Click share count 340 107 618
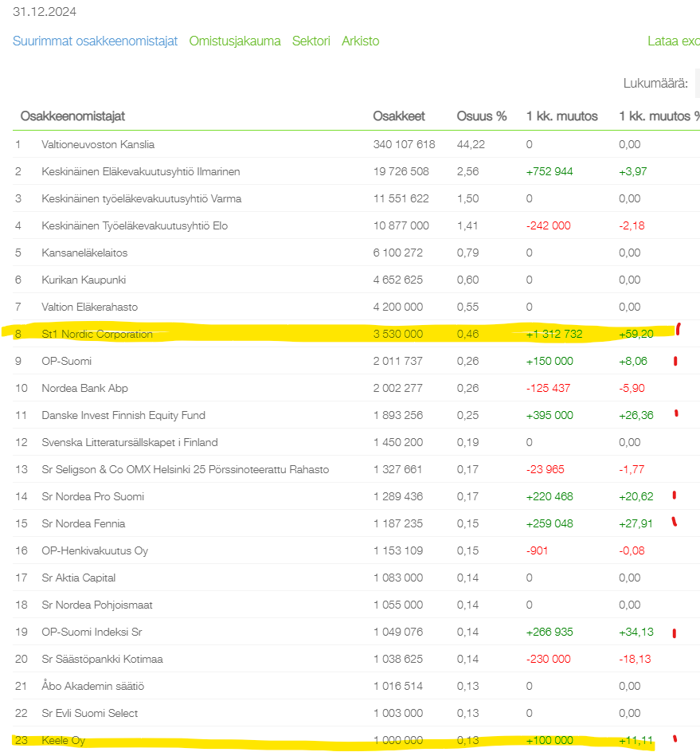The height and width of the screenshot is (752, 700). (x=405, y=144)
